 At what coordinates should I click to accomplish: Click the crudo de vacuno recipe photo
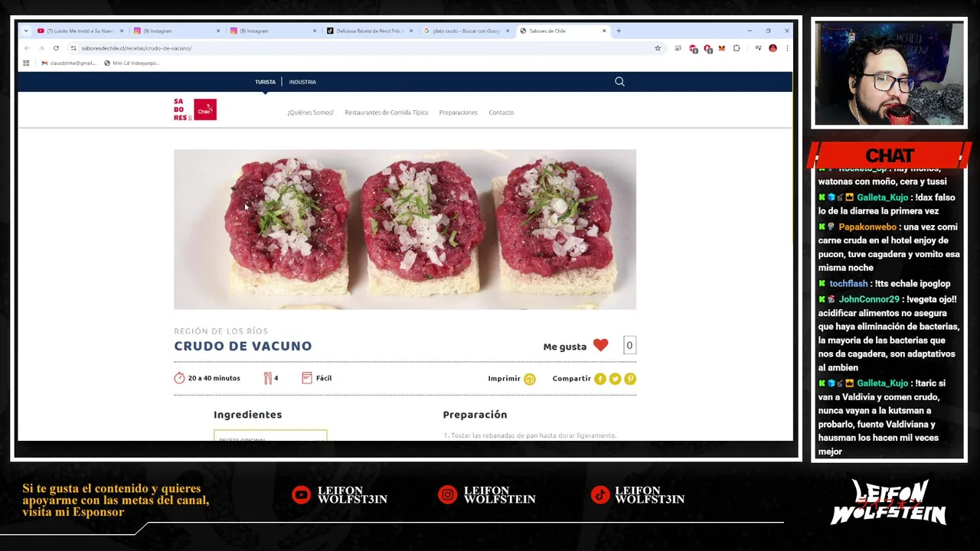405,230
